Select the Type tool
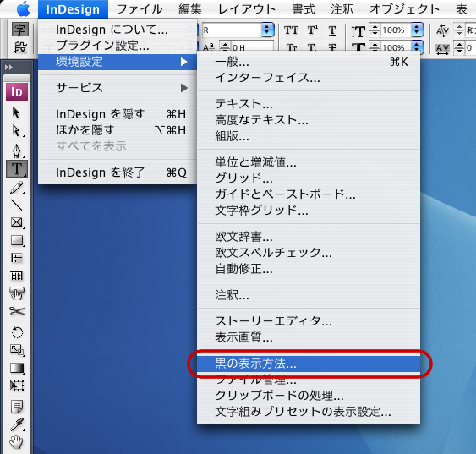Viewport: 476px width, 454px height. 17,168
